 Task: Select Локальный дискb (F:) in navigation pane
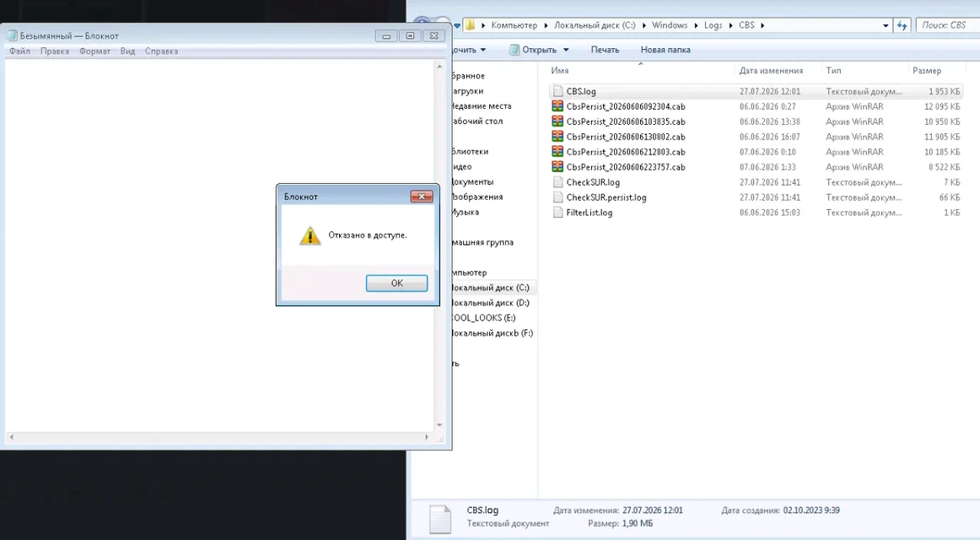point(493,333)
